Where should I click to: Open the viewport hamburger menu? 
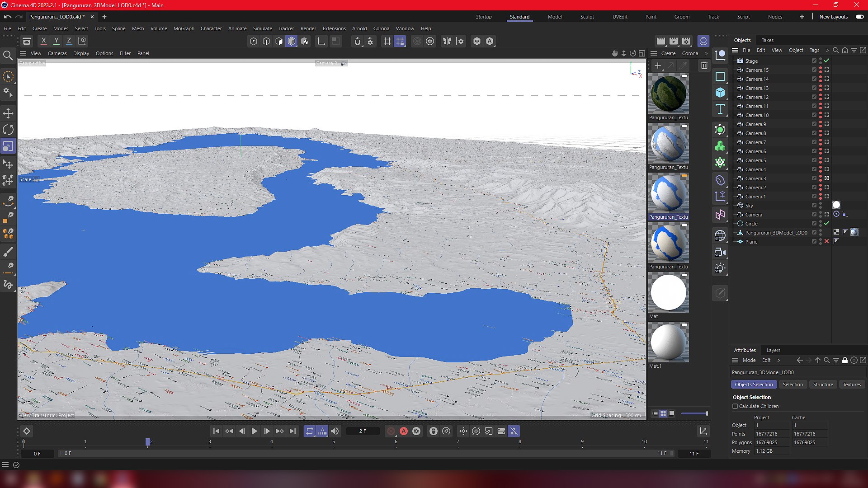[23, 53]
